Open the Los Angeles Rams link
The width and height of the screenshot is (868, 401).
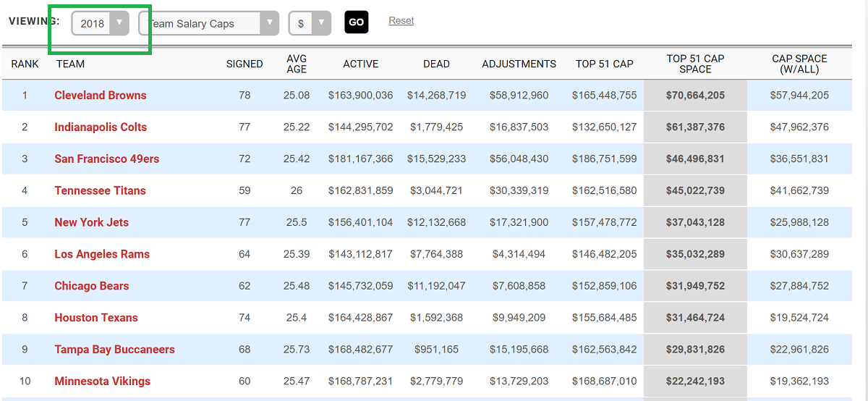click(x=102, y=255)
